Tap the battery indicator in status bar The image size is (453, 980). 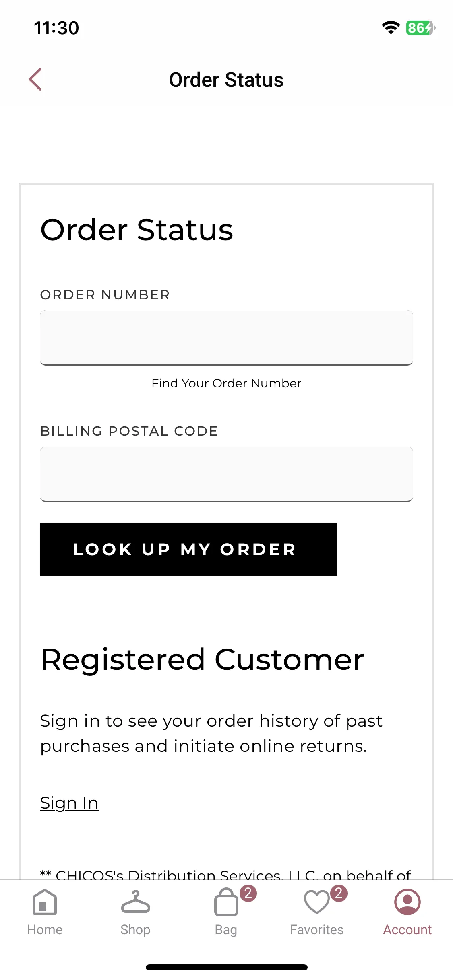pyautogui.click(x=420, y=28)
